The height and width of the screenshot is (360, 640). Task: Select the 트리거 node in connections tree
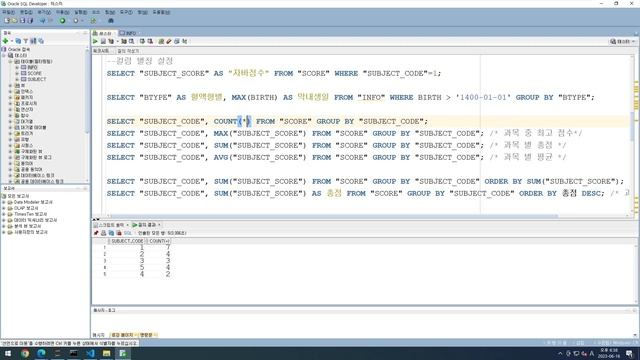(27, 133)
